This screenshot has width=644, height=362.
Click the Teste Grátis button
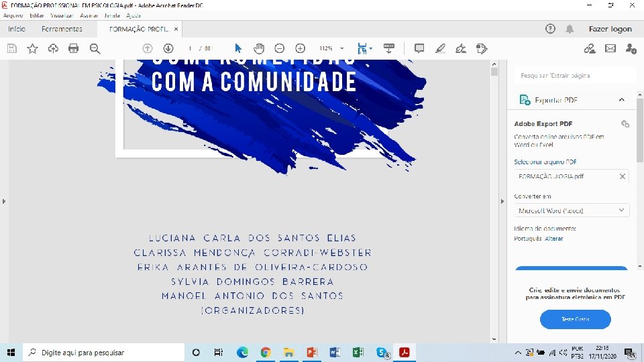pos(576,319)
